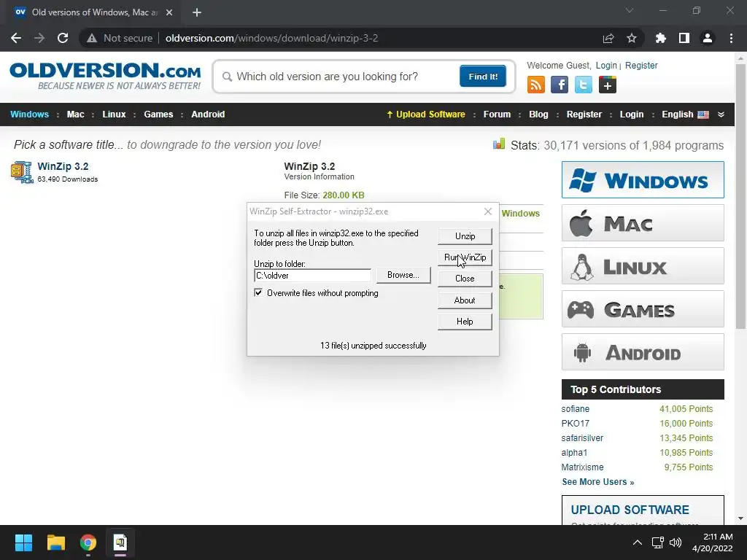The height and width of the screenshot is (560, 747).
Task: Click network tray icon
Action: 658,542
